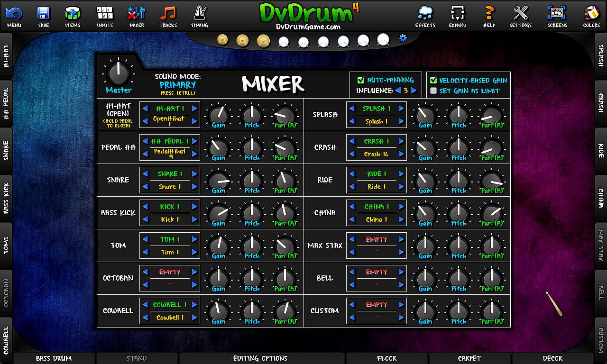
Task: Select the Cowbell side tab
Action: tap(6, 339)
